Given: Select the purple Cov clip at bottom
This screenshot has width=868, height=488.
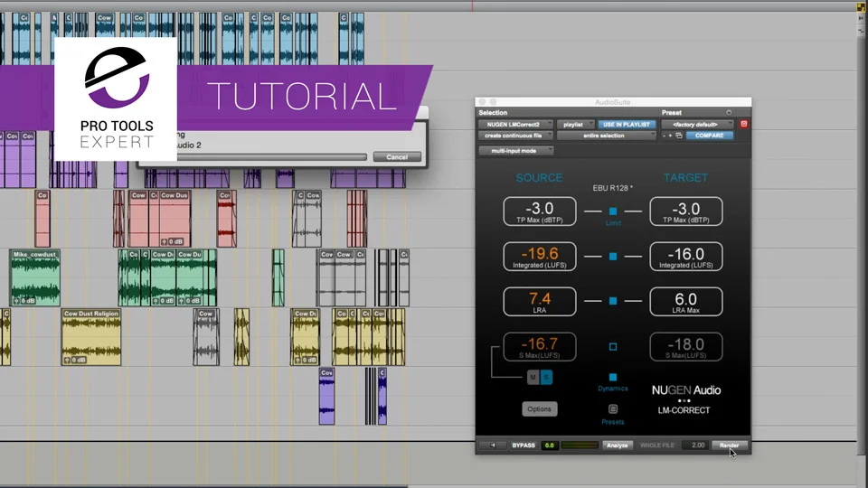Looking at the screenshot, I should (326, 396).
